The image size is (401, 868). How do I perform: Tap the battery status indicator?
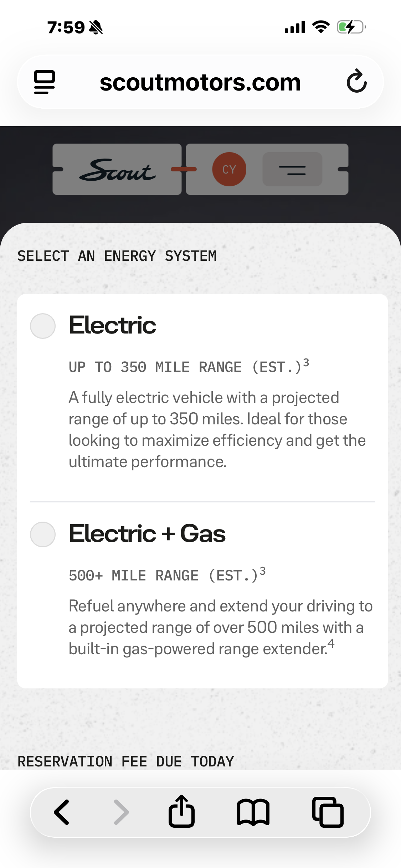point(351,27)
